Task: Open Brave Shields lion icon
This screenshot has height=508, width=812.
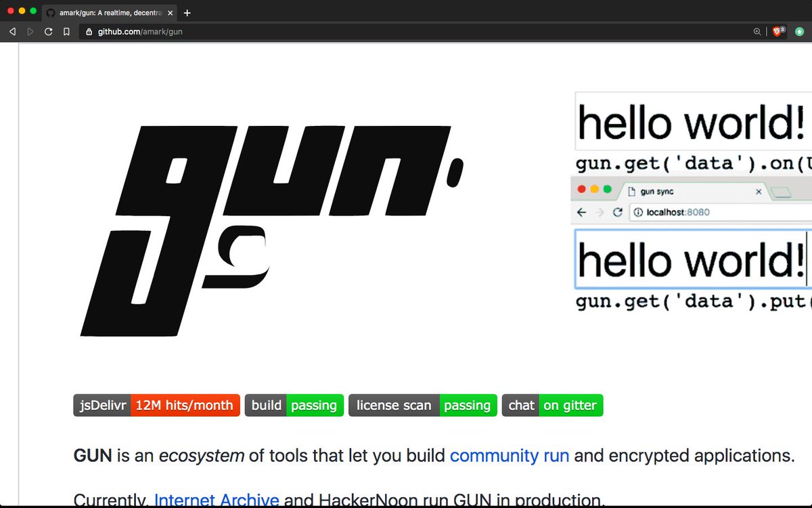Action: (x=778, y=30)
